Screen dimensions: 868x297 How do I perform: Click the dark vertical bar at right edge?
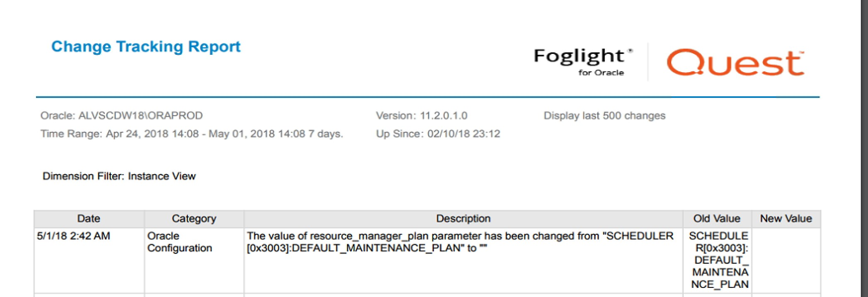864,148
